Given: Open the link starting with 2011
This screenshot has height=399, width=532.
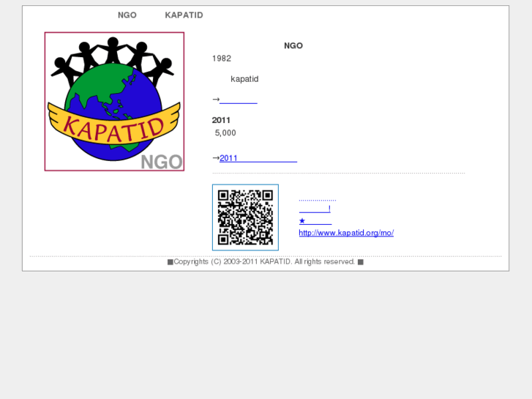Looking at the screenshot, I should (258, 158).
